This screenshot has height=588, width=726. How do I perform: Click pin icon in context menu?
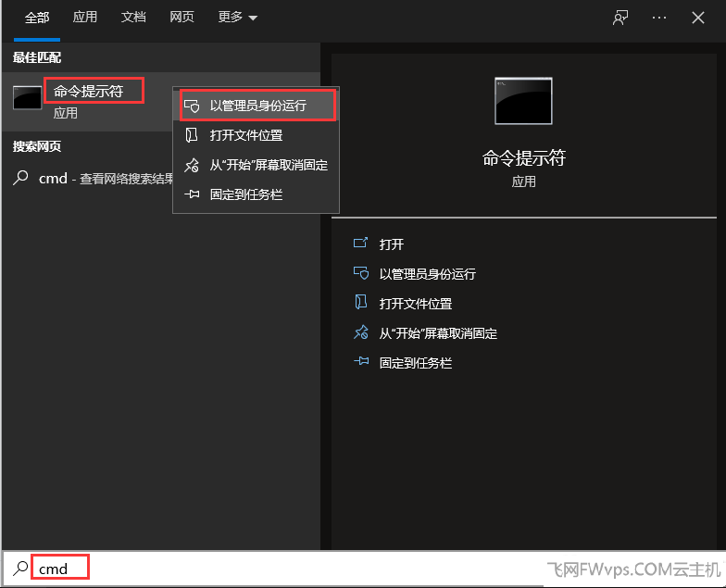coord(192,194)
